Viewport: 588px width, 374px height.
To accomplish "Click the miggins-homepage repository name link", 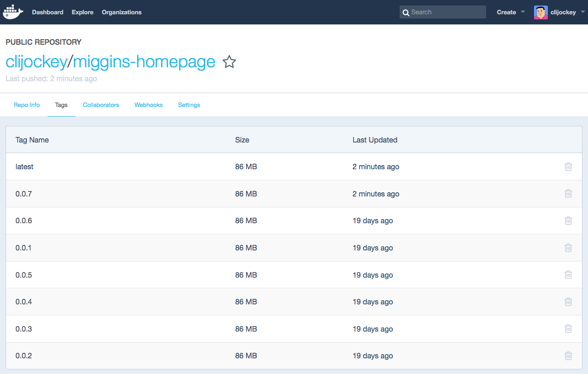I will [x=144, y=62].
